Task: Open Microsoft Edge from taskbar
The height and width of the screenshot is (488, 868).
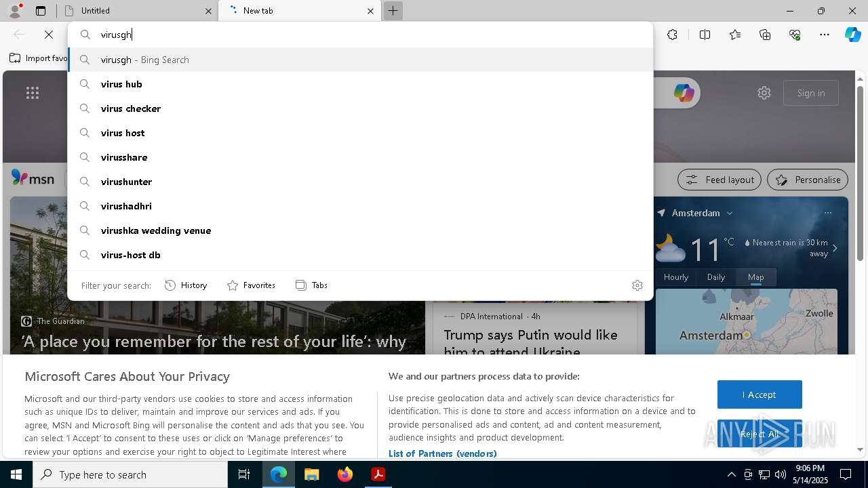Action: click(x=279, y=474)
